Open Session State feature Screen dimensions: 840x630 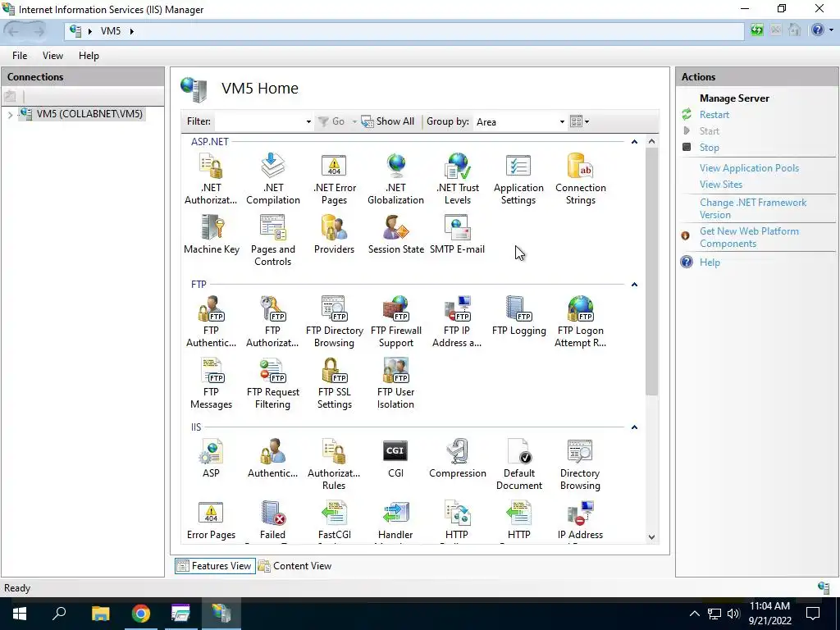[x=396, y=235]
